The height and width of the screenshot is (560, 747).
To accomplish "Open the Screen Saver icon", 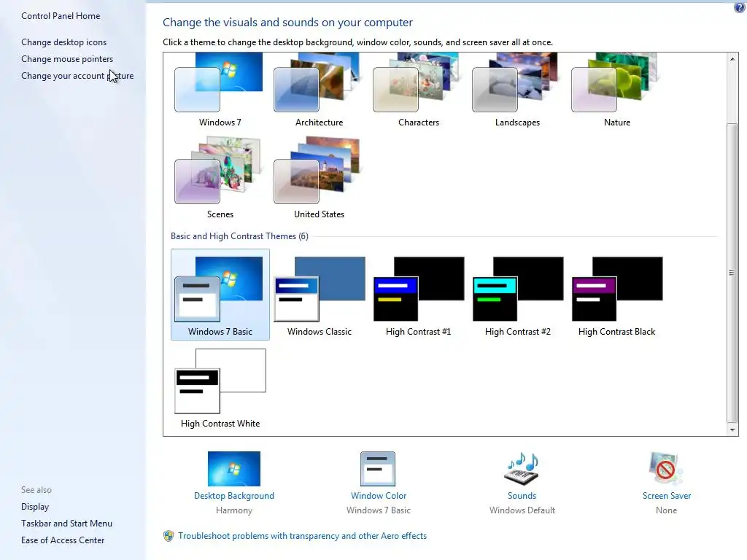I will (x=665, y=469).
